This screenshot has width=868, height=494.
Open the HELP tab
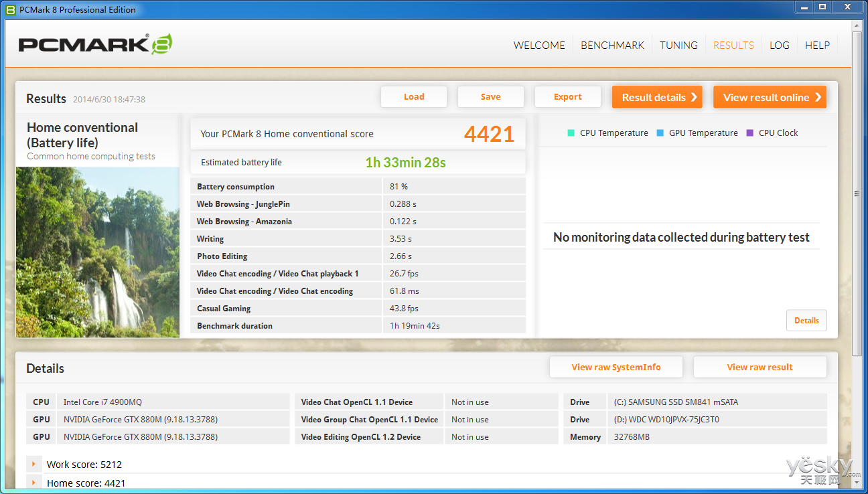[x=817, y=45]
